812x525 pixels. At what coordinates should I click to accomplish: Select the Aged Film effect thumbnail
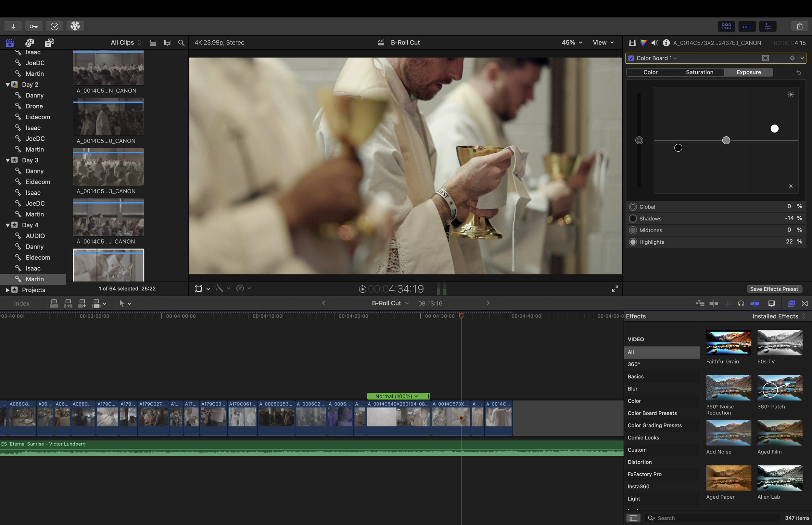(x=780, y=433)
